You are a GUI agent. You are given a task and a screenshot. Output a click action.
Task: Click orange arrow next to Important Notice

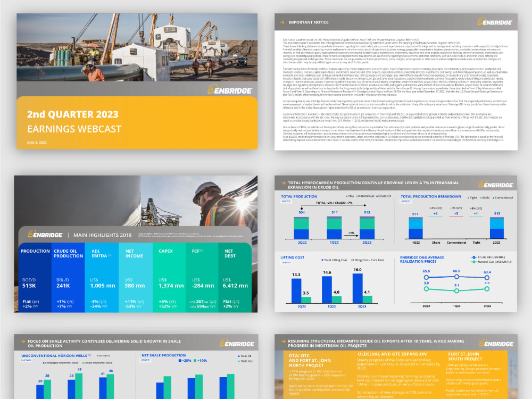[x=282, y=22]
